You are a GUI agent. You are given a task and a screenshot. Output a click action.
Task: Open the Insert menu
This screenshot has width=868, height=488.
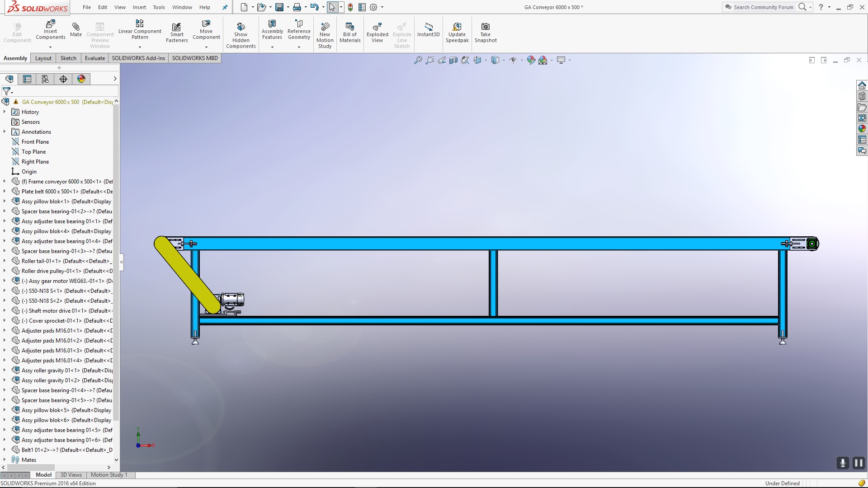[139, 7]
